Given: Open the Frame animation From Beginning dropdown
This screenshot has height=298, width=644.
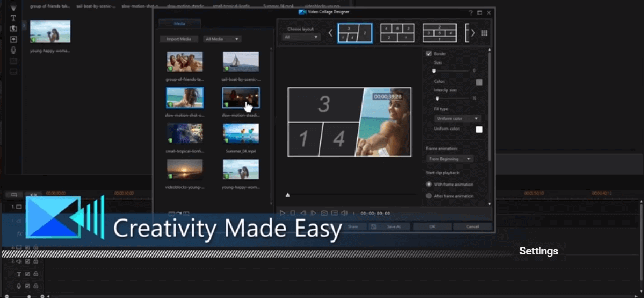Looking at the screenshot, I should 450,159.
